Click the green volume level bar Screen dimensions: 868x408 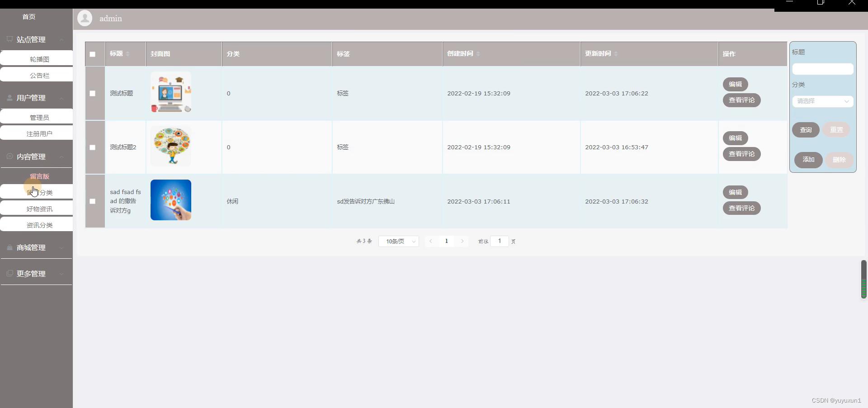[863, 279]
